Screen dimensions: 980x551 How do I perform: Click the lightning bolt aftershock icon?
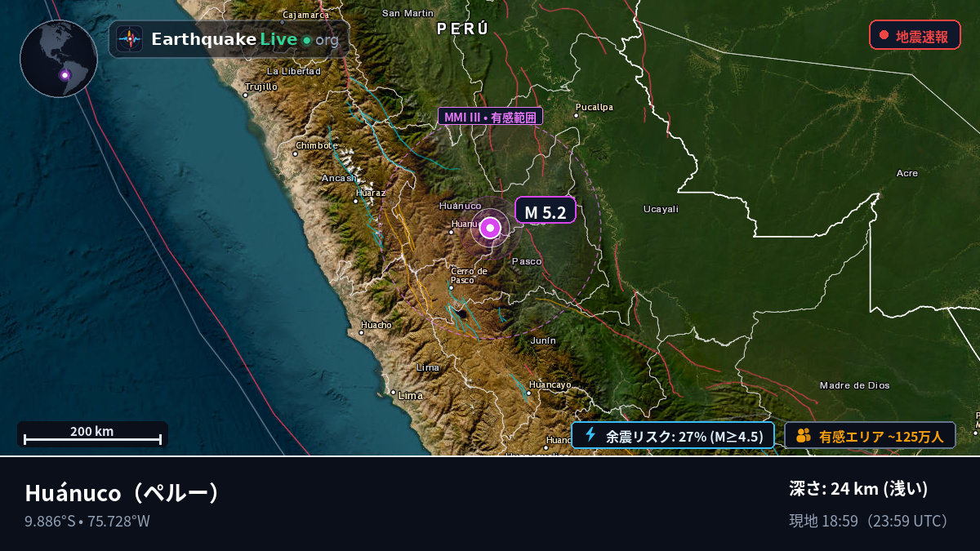click(590, 435)
